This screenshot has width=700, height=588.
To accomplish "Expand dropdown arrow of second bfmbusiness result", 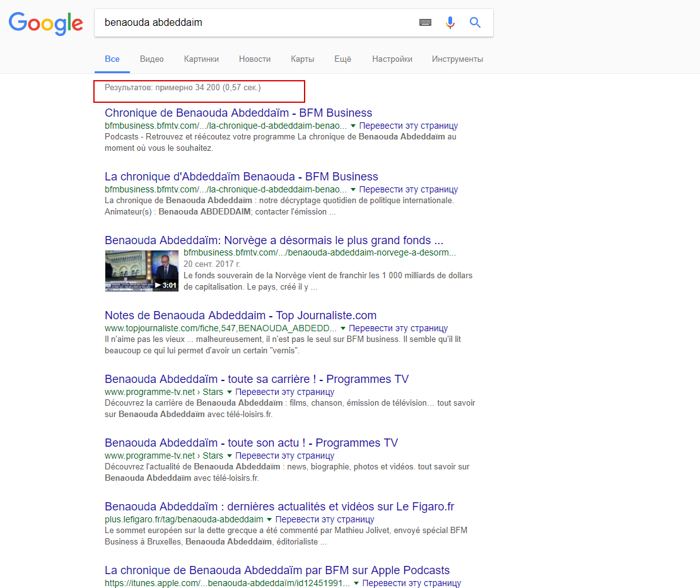I will pos(353,190).
